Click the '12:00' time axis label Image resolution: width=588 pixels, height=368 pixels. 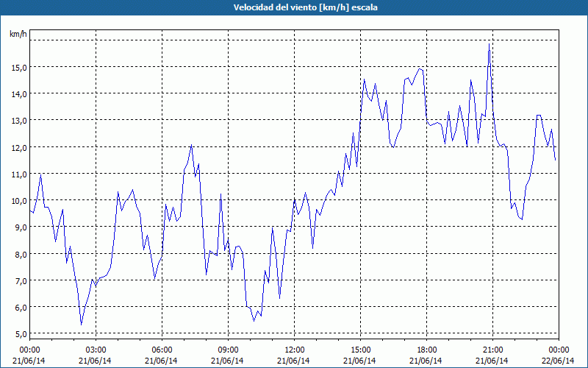click(x=295, y=350)
